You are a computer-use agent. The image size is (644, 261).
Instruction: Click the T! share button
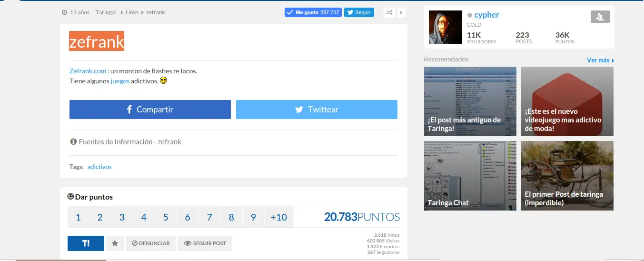click(86, 243)
